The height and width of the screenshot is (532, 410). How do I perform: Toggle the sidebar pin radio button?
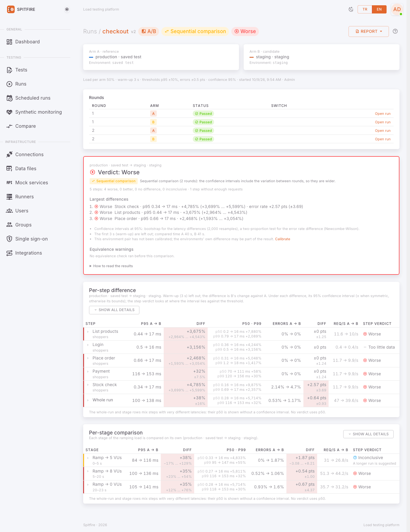(x=67, y=9)
